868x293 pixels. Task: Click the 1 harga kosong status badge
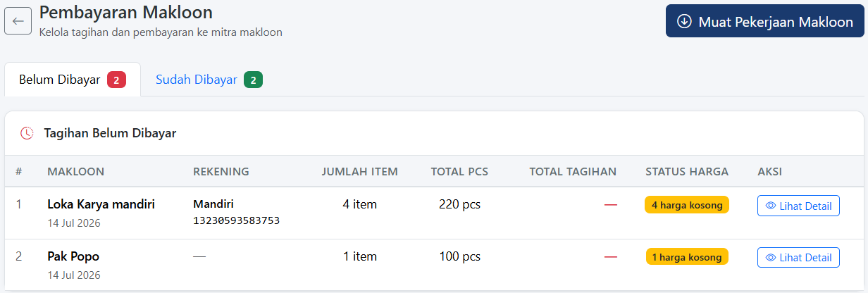pyautogui.click(x=687, y=257)
